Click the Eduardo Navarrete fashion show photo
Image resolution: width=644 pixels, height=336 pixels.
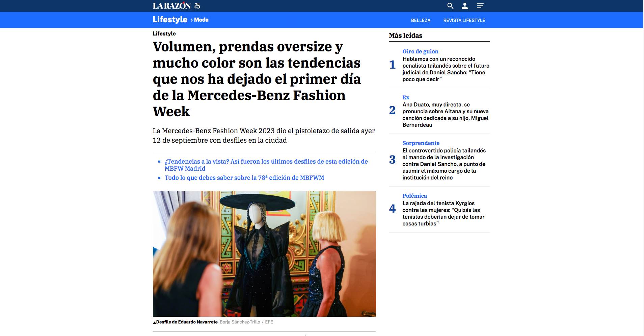click(264, 254)
